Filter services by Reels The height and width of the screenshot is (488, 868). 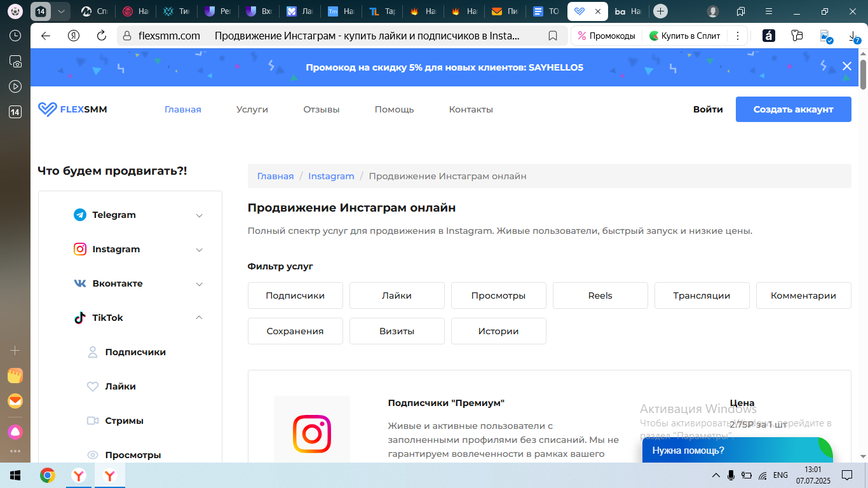[600, 295]
